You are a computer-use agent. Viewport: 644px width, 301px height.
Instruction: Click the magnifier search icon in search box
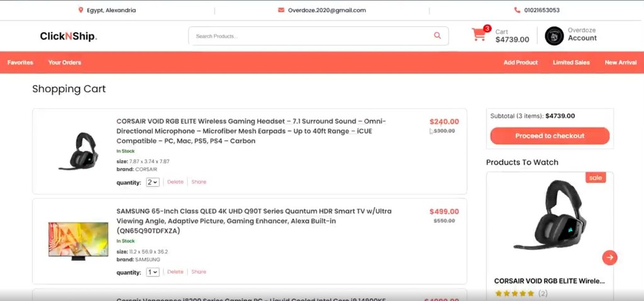point(438,36)
